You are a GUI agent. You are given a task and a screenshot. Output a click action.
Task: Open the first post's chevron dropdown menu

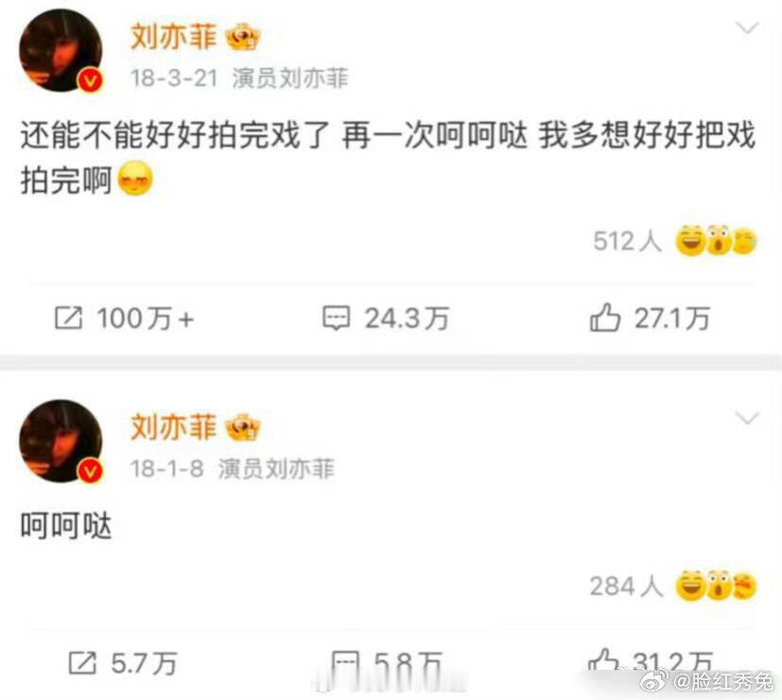[x=747, y=28]
